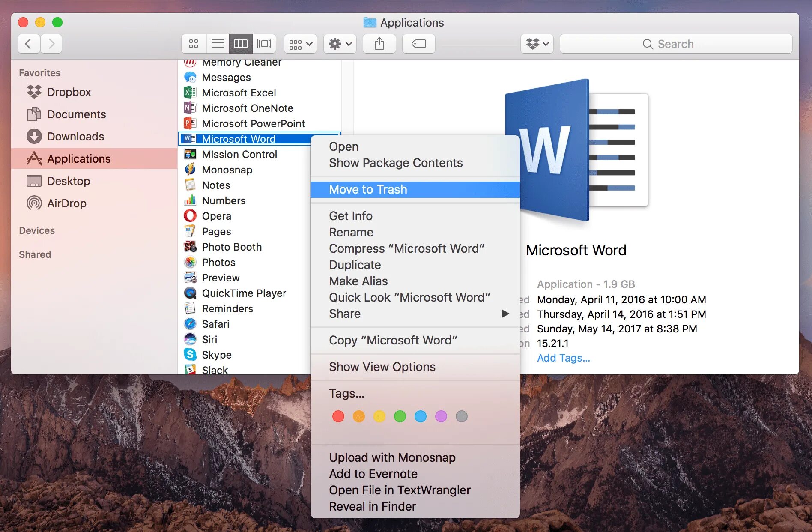Screen dimensions: 812x532
Task: Go back with the Finder back arrow
Action: pos(29,44)
